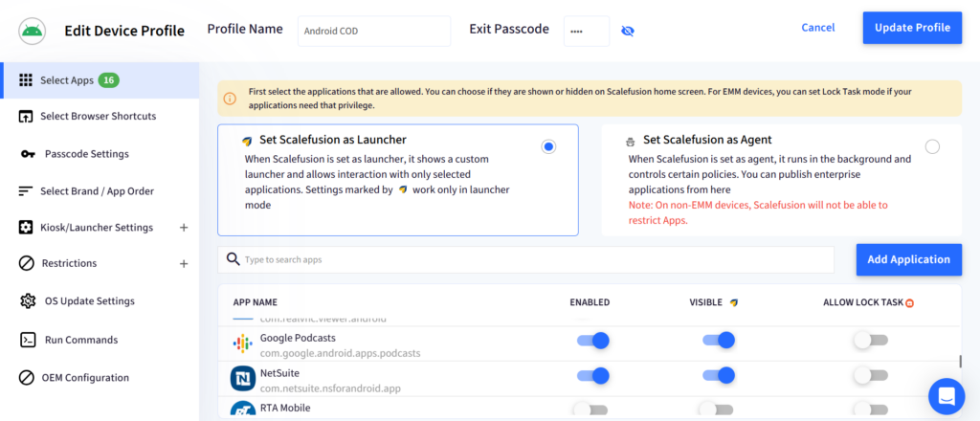Click the Cancel link

click(x=817, y=28)
